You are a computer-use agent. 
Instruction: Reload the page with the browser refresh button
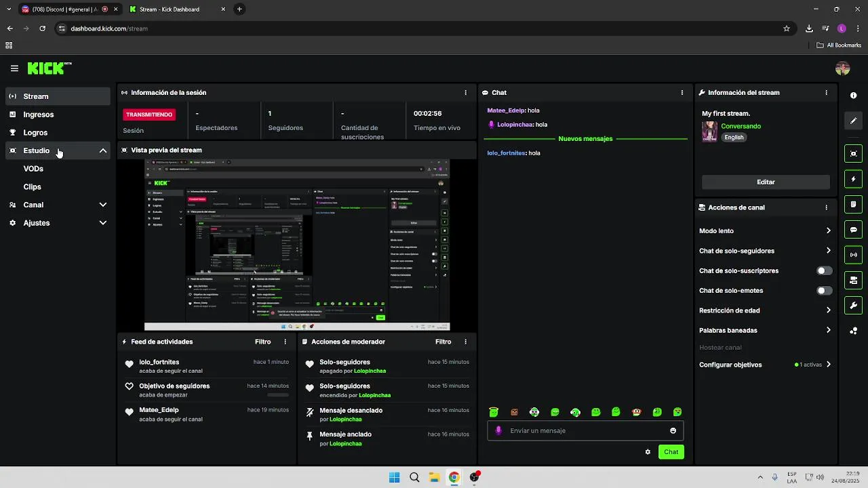pyautogui.click(x=42, y=28)
